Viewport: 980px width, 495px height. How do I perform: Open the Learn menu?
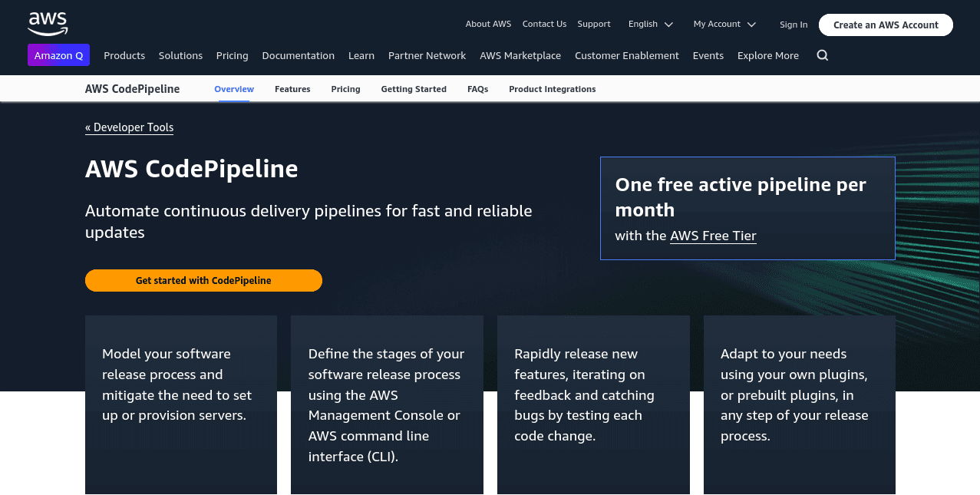[361, 55]
